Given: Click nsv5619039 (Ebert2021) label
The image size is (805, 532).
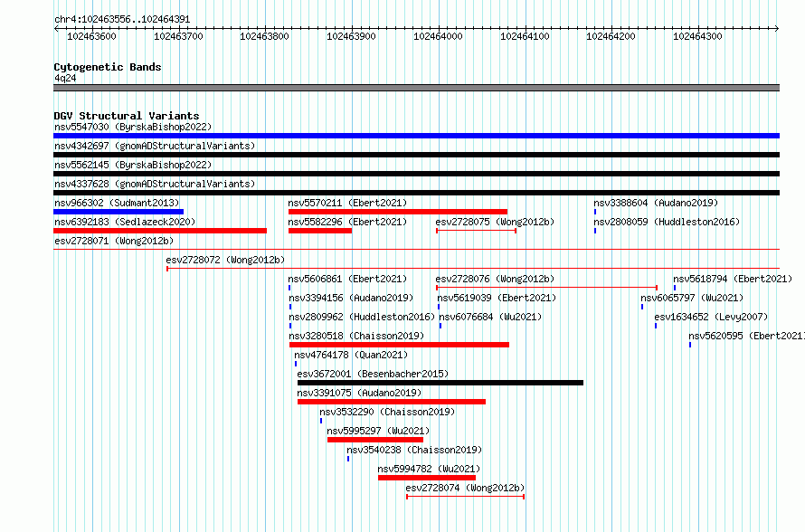Looking at the screenshot, I should point(497,298).
